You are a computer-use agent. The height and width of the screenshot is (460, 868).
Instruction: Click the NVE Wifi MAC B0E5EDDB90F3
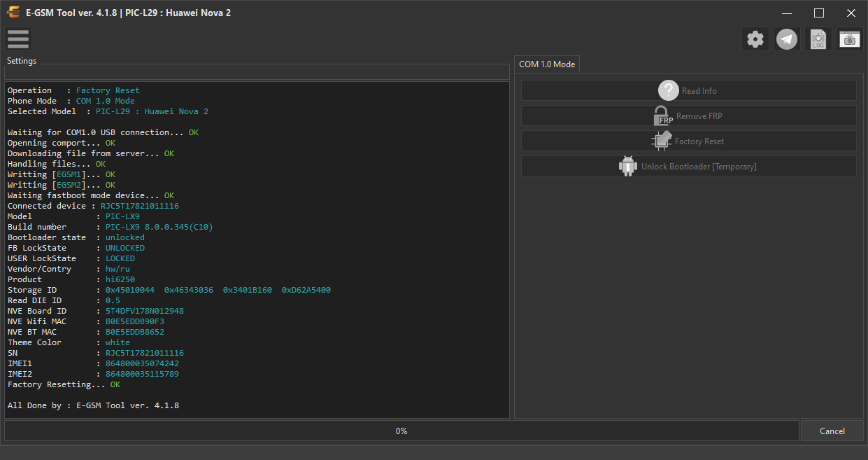pyautogui.click(x=135, y=321)
